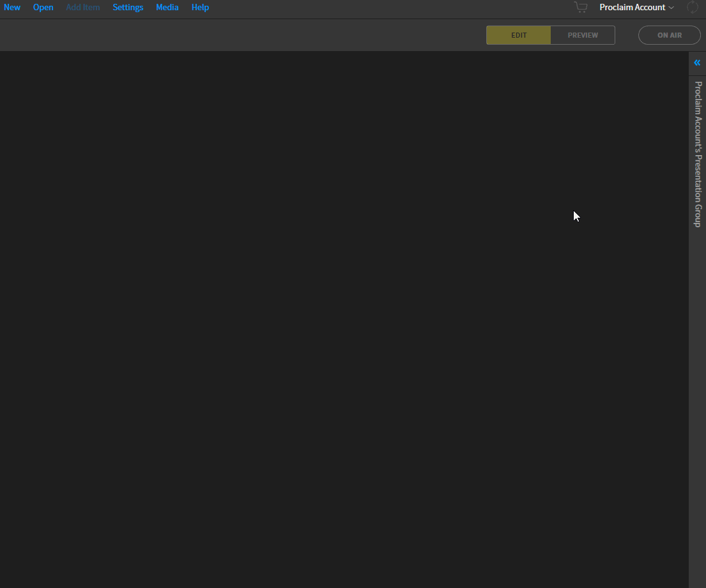Click the shopping cart icon
This screenshot has width=706, height=588.
[581, 7]
